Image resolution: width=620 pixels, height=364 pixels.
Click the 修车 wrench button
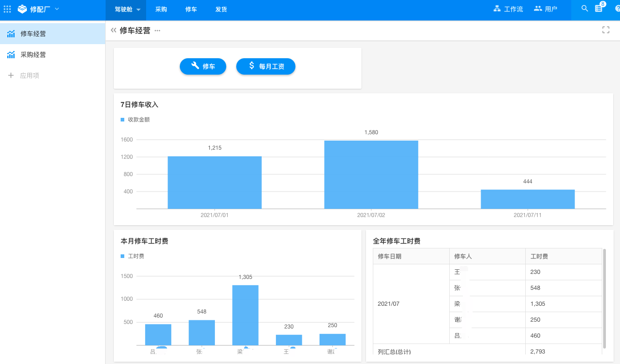coord(203,66)
